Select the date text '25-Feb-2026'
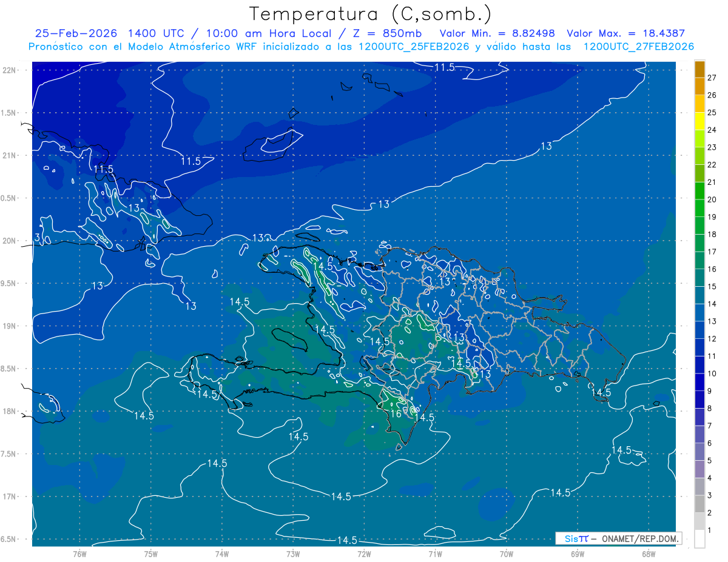 (x=76, y=33)
